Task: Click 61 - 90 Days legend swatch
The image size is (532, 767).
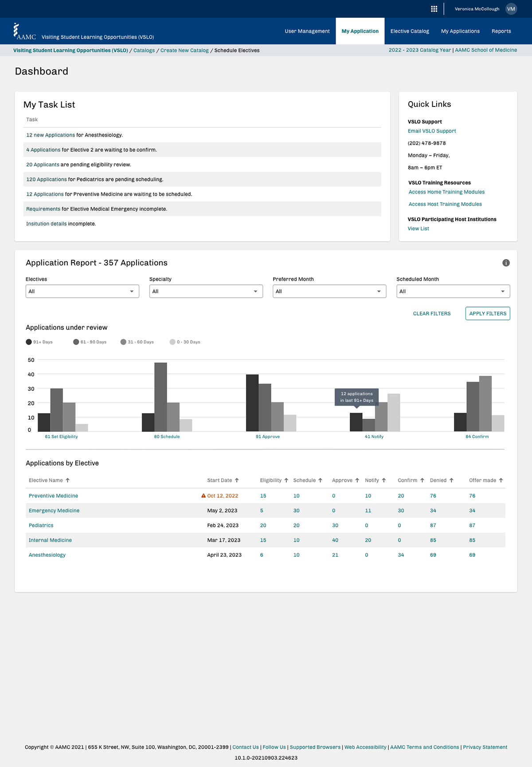Action: [76, 342]
